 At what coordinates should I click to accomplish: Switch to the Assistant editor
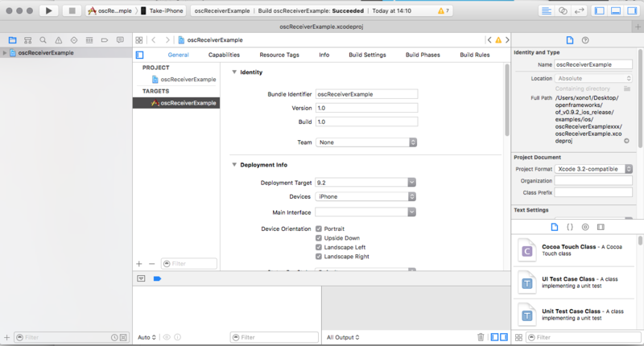click(x=563, y=10)
